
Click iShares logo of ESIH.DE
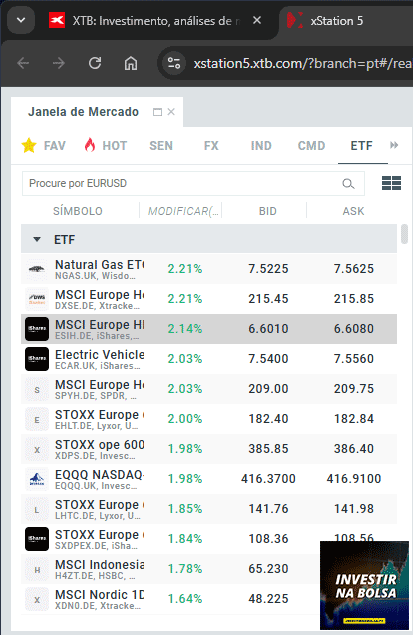pos(37,329)
